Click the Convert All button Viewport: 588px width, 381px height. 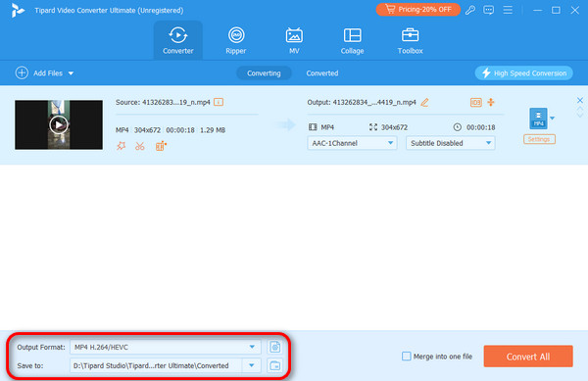pos(528,357)
